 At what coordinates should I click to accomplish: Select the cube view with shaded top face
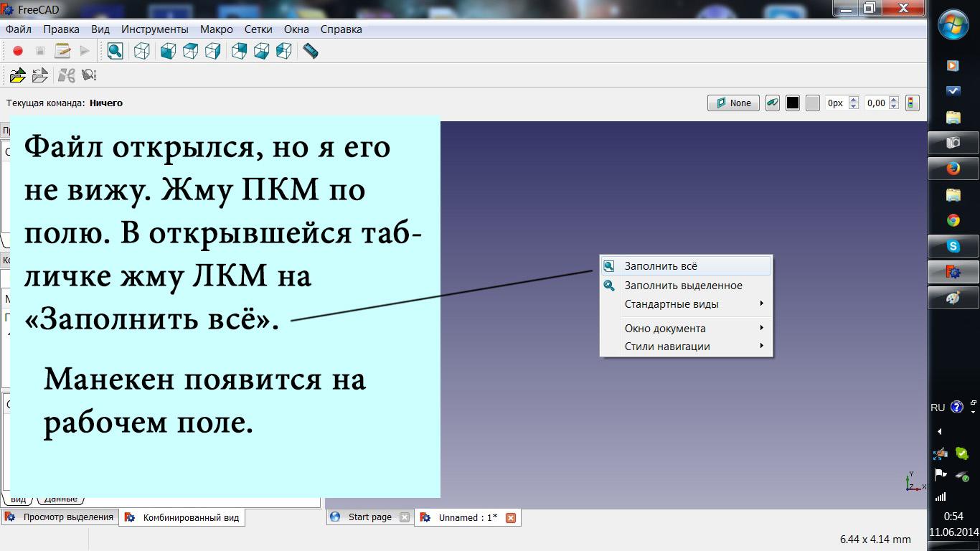coord(190,51)
